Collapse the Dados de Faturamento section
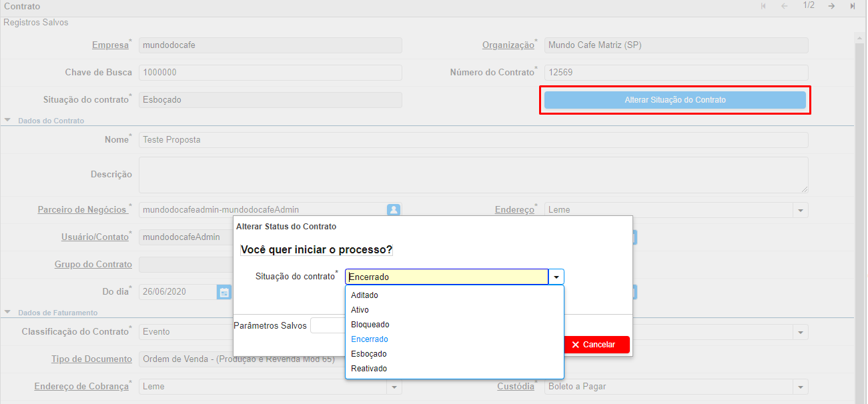Viewport: 868px width, 404px height. pos(8,312)
